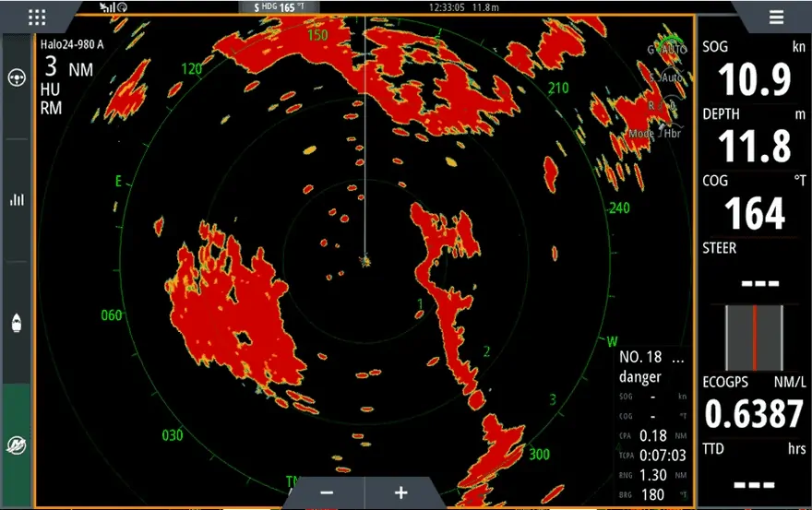Open the hamburger menu in top-right corner
Screen dimensions: 812x510
(x=776, y=17)
